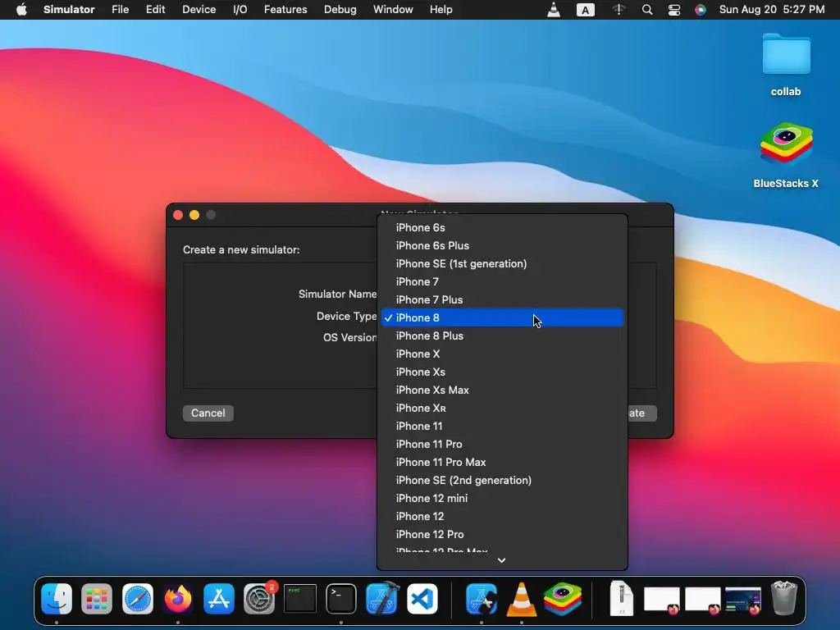The image size is (840, 630).
Task: Launch Safari from the dock
Action: tap(138, 598)
